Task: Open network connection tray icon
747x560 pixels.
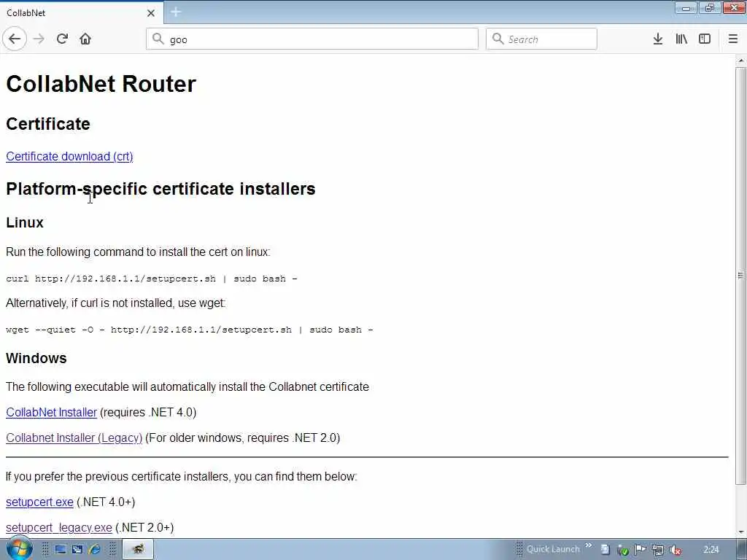Action: [658, 550]
